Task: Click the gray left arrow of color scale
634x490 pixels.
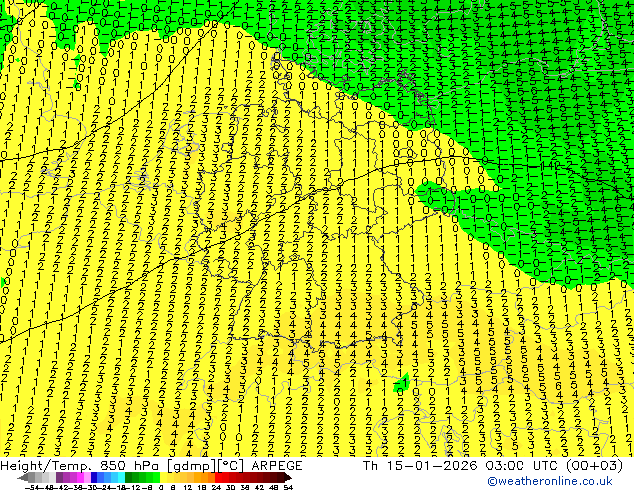Action: (x=23, y=478)
